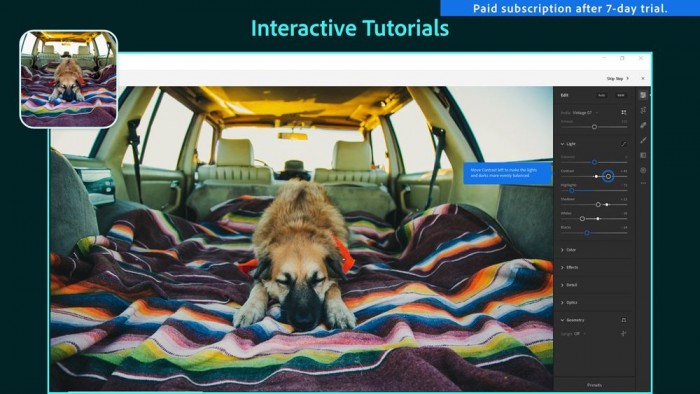700x394 pixels.
Task: Collapse the Light section
Action: pyautogui.click(x=568, y=144)
